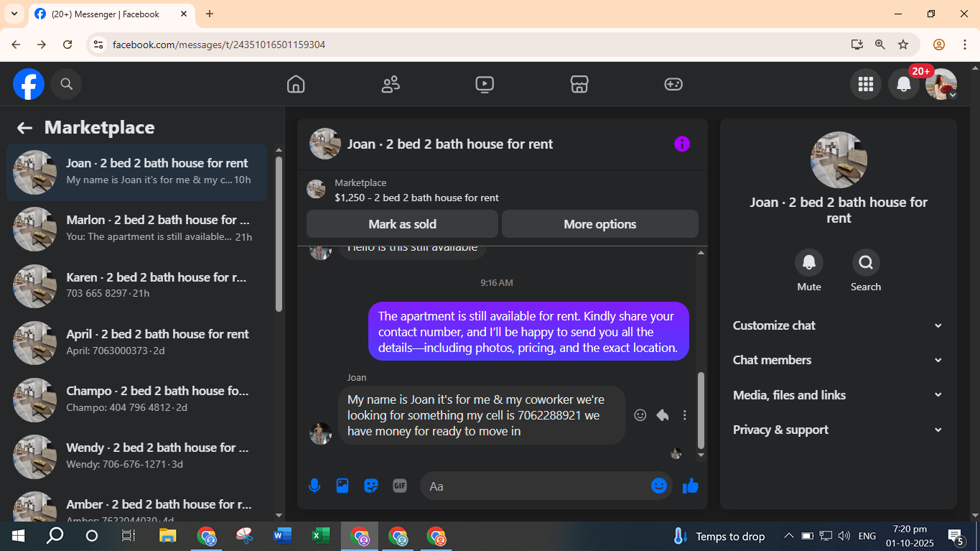
Task: React to Joan's message with emoji icon
Action: [640, 415]
